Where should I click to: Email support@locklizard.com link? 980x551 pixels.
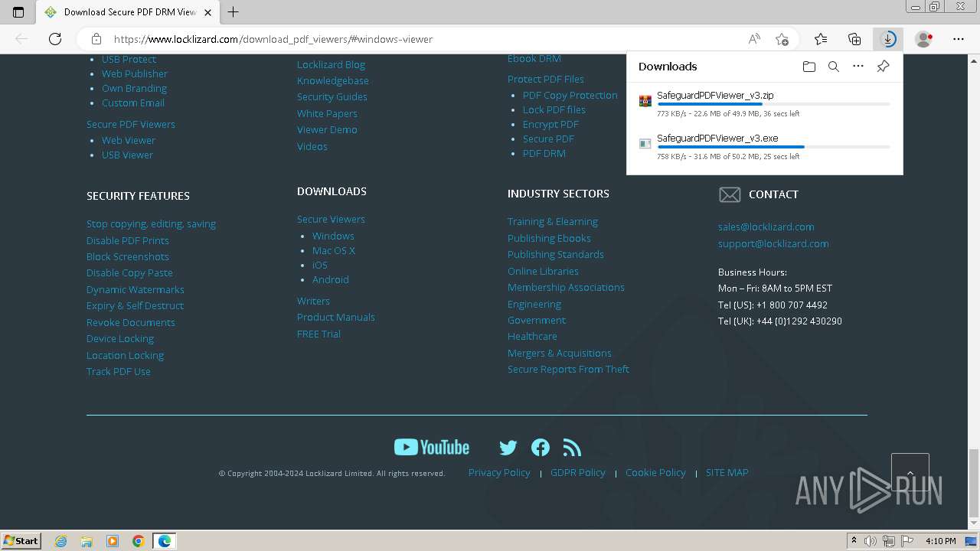(x=773, y=243)
